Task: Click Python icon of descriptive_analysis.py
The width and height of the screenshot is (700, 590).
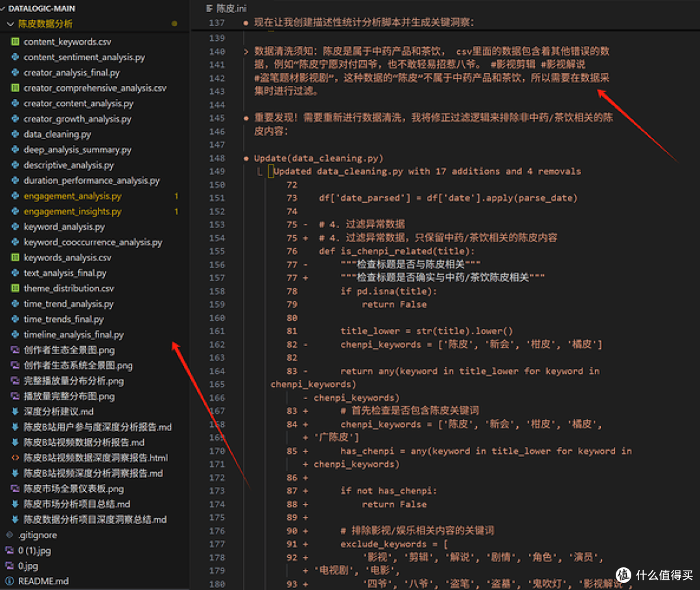Action: pos(15,165)
